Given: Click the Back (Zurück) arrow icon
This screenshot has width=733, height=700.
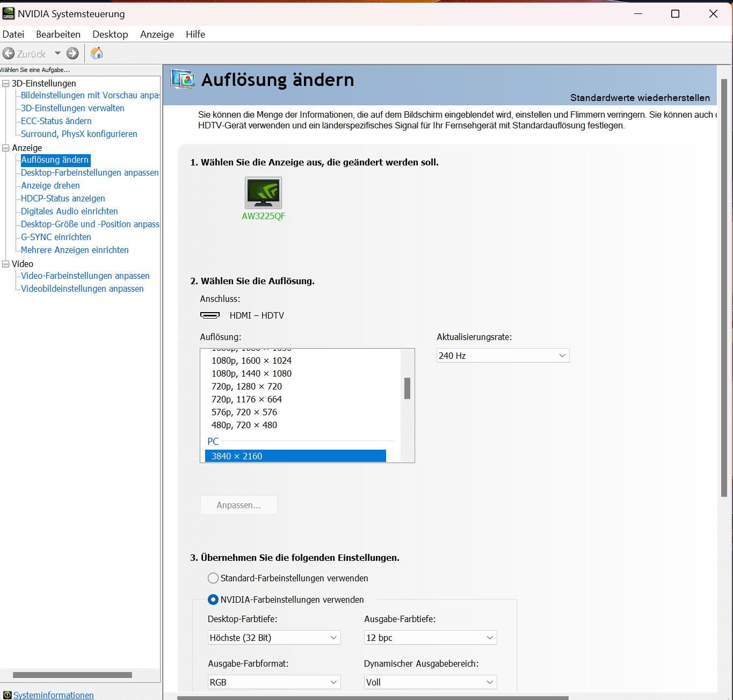Looking at the screenshot, I should click(9, 54).
